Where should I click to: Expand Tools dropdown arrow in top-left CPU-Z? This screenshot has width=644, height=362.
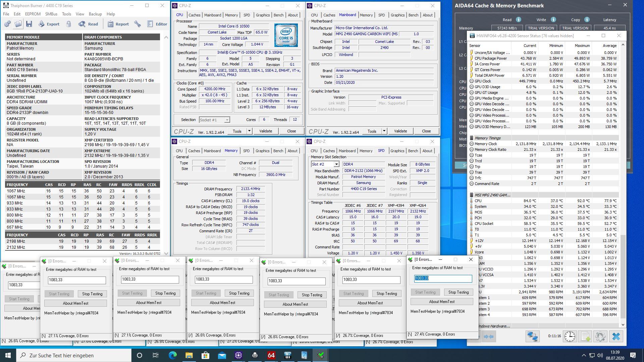(x=249, y=131)
